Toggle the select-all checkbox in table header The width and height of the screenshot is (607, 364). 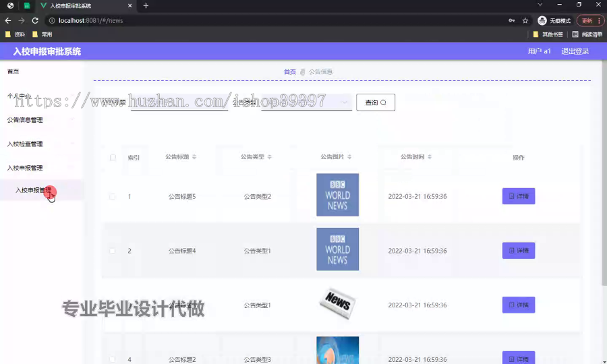coord(113,158)
